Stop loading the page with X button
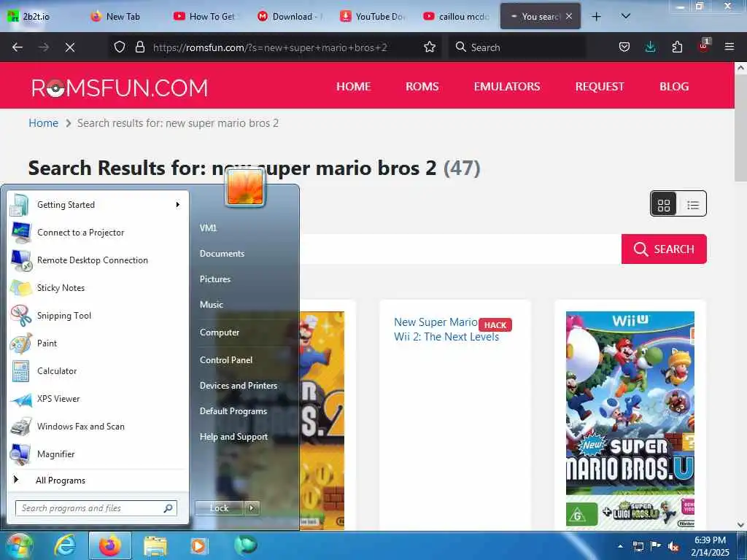The image size is (747, 560). tap(69, 47)
